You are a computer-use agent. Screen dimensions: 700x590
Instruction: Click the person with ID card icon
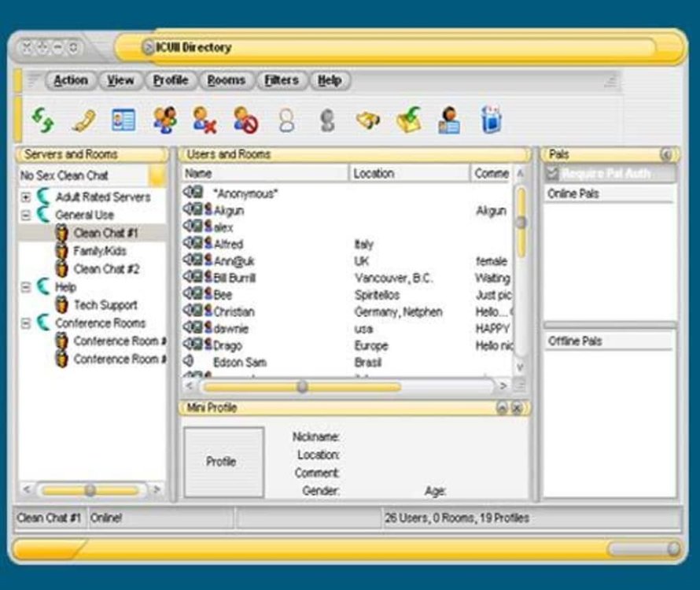[x=449, y=120]
